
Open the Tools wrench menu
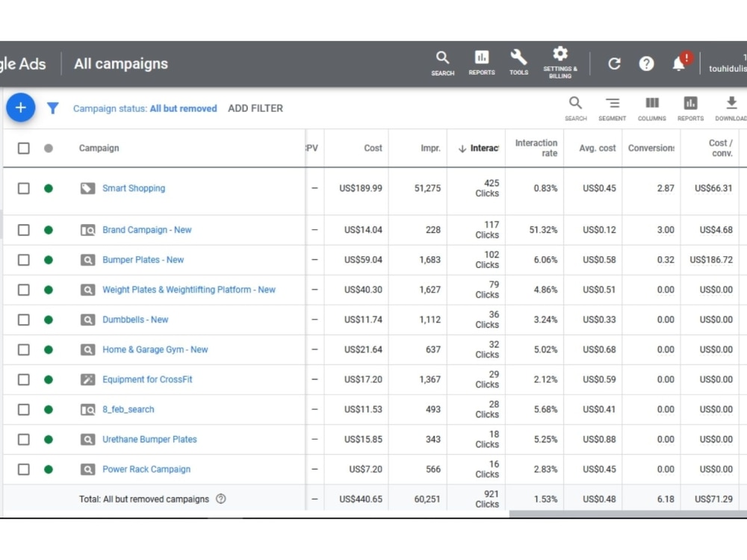519,63
